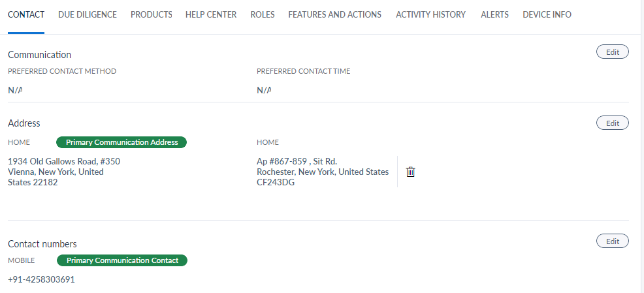Click the mobile number +91-4258303691
644x293 pixels.
[x=41, y=279]
